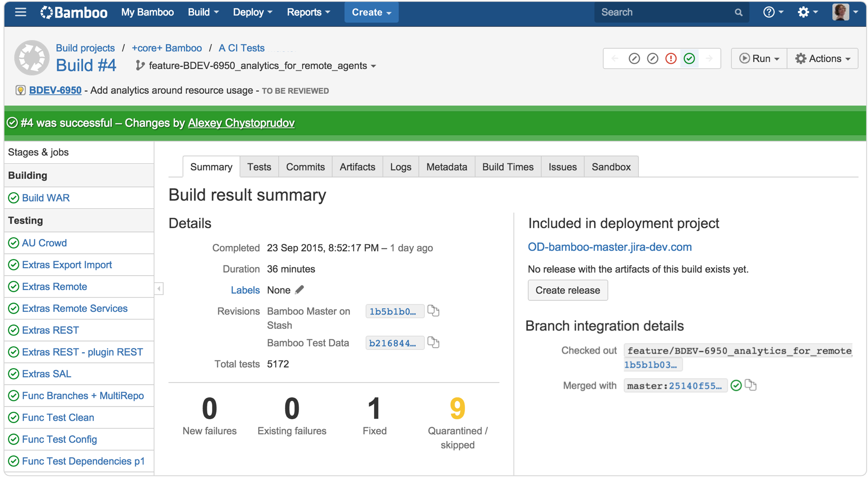Screen dimensions: 868x479
Task: Open the Create dropdown button
Action: 371,13
